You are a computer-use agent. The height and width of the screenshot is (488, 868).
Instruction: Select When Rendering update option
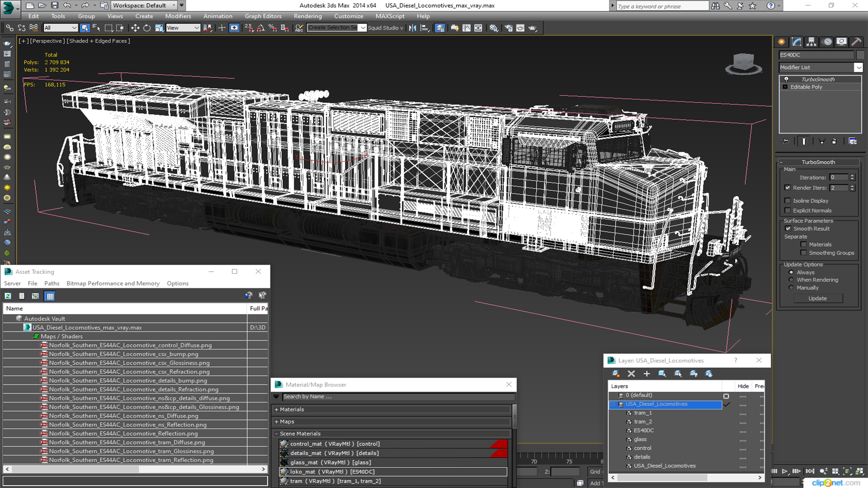[x=791, y=280]
